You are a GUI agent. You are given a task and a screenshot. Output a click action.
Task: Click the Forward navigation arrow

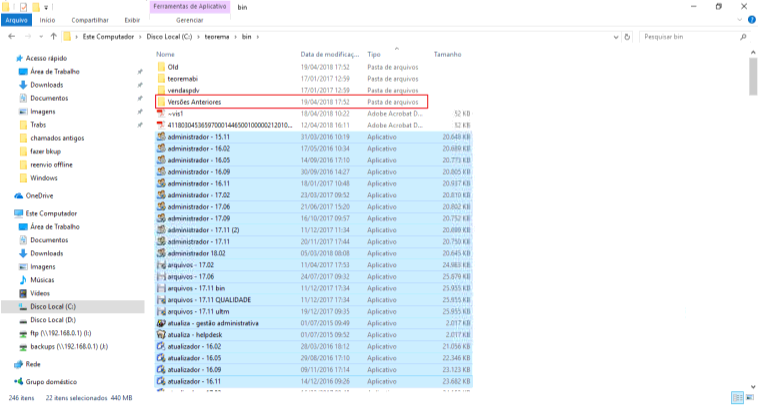coord(28,37)
